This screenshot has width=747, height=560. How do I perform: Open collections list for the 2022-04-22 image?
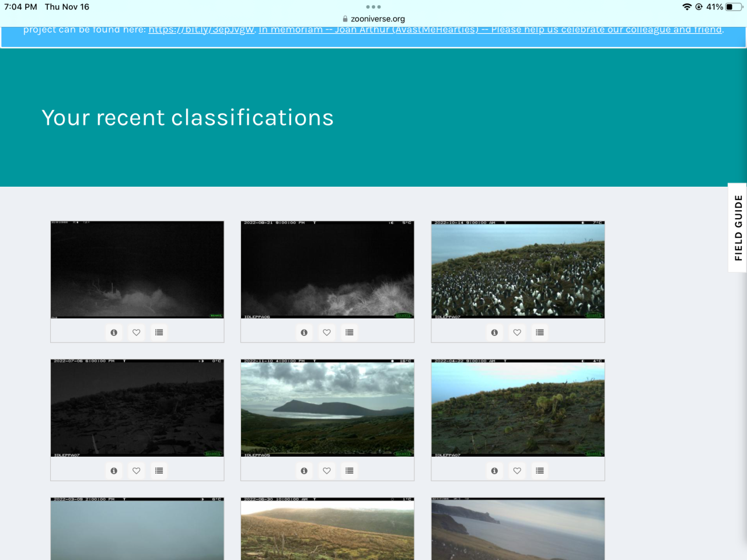pyautogui.click(x=540, y=471)
